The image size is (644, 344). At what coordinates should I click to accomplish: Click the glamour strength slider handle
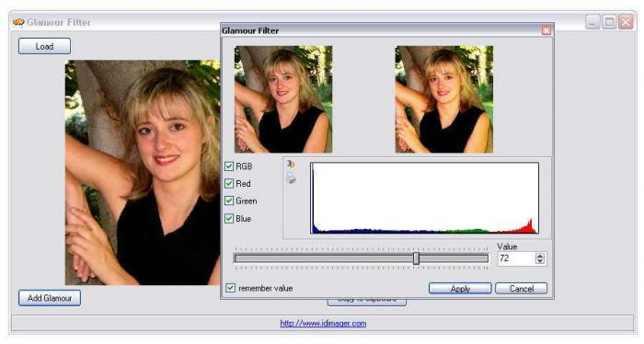416,258
